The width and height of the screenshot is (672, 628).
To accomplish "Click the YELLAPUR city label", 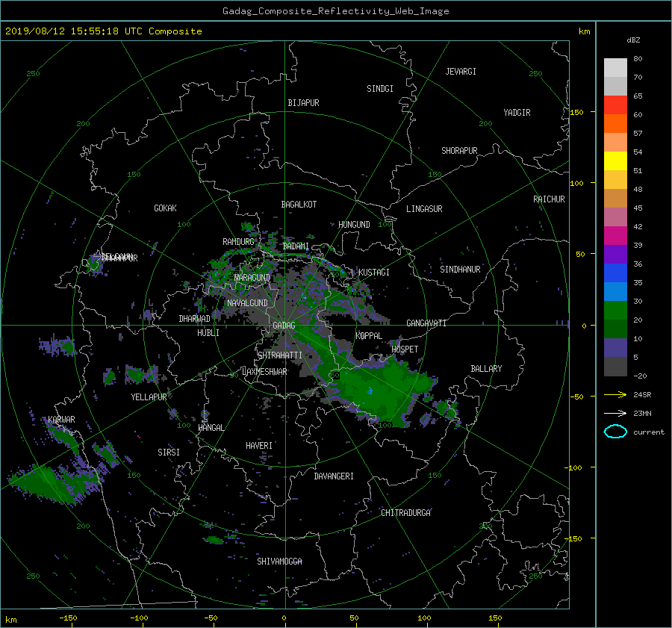I will 149,397.
